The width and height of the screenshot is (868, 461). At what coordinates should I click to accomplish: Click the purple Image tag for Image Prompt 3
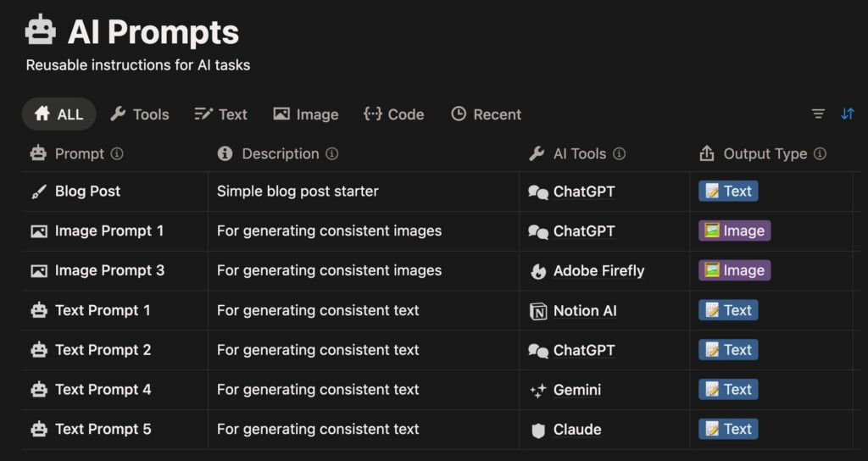[735, 270]
